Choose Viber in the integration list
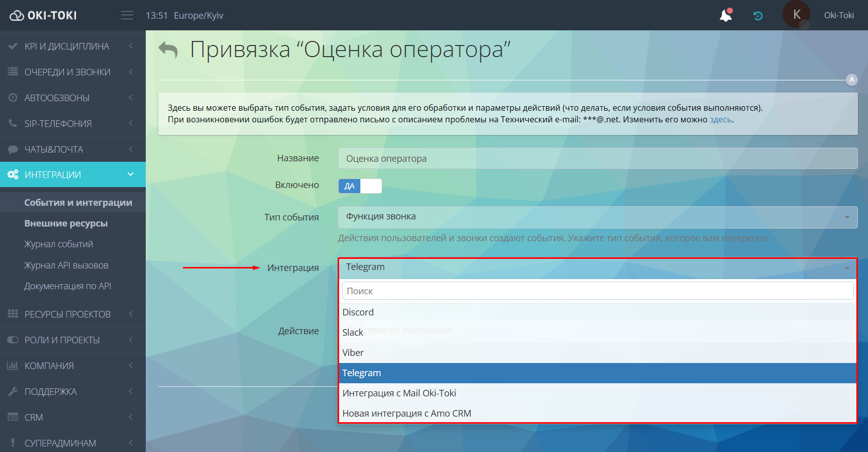The image size is (868, 452). (x=598, y=353)
